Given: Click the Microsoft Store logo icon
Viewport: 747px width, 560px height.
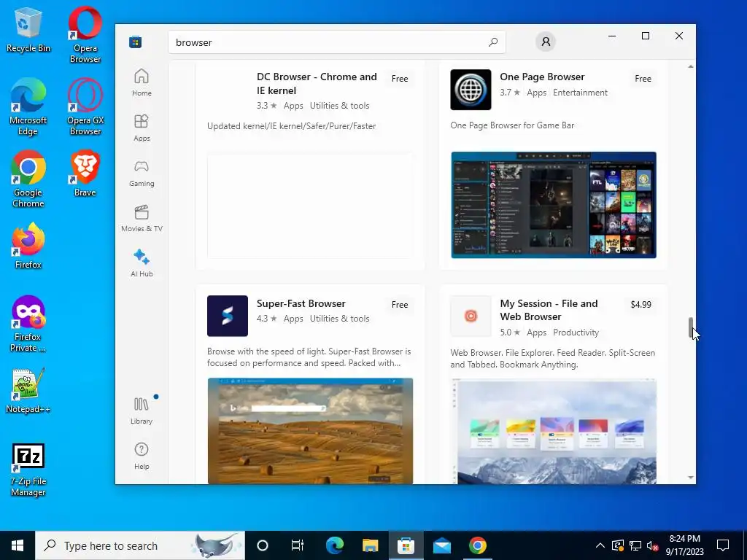Looking at the screenshot, I should [135, 42].
